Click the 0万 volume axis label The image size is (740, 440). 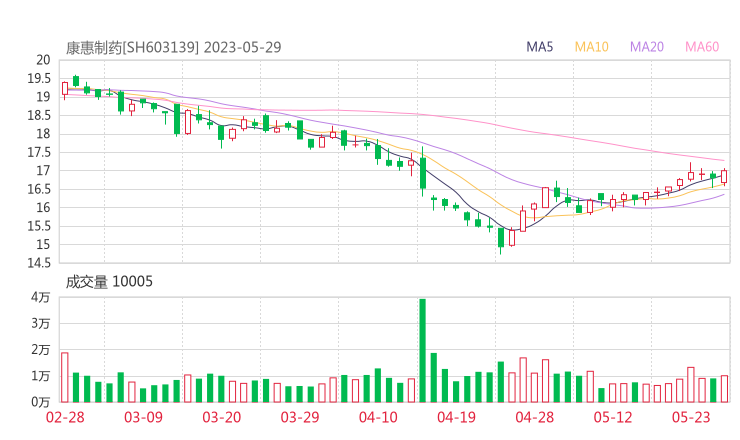41,402
